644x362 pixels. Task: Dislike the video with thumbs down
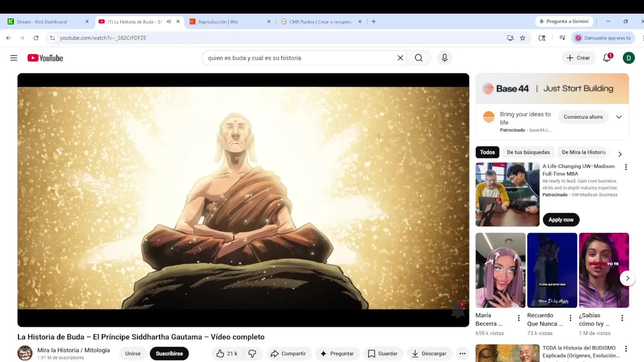(253, 353)
